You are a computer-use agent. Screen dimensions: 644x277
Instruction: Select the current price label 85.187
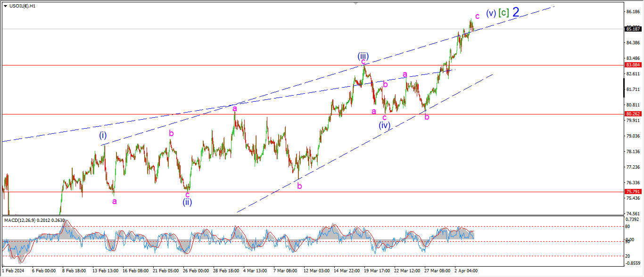click(632, 29)
